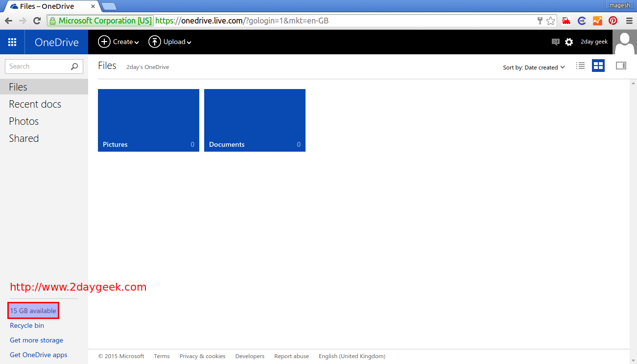Viewport: 637px width, 364px height.
Task: Click the Pinterest extension icon
Action: (613, 21)
